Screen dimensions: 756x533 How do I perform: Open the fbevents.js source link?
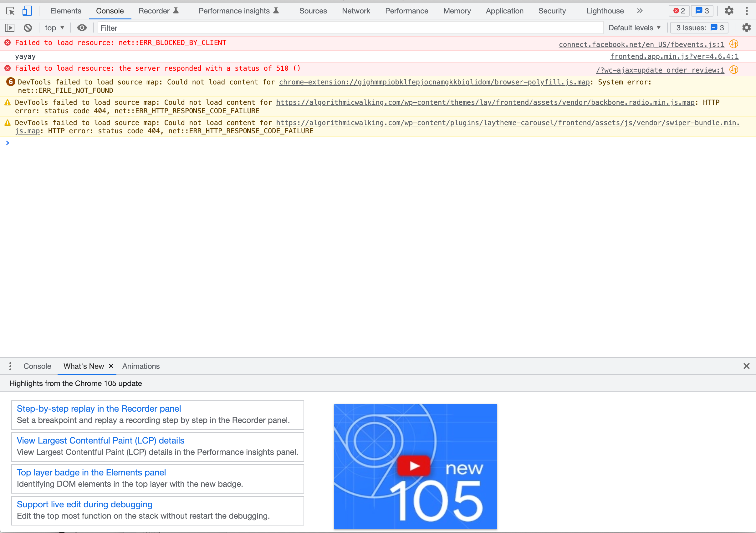(641, 44)
